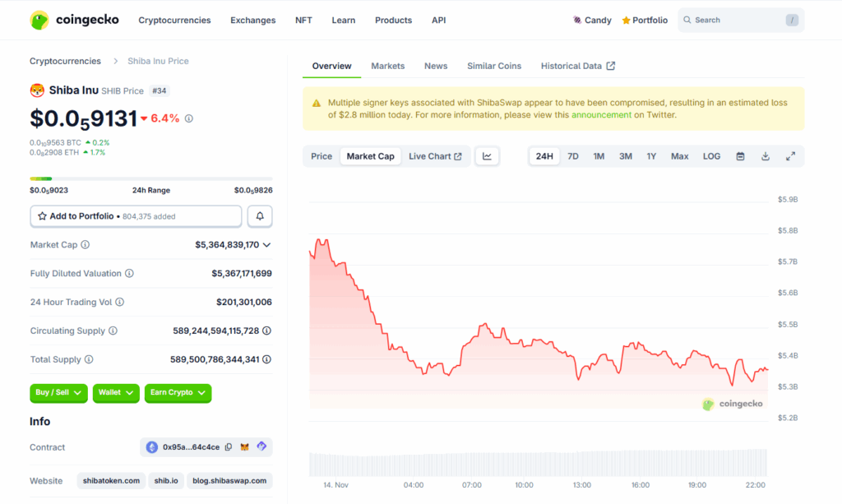The width and height of the screenshot is (842, 504).
Task: Switch chart to Price view
Action: click(x=322, y=156)
